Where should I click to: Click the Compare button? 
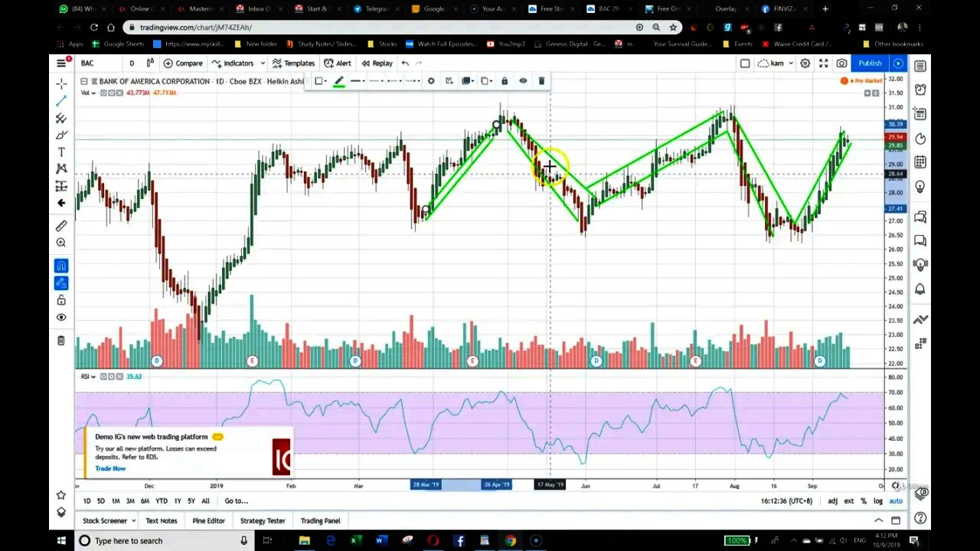pyautogui.click(x=183, y=63)
